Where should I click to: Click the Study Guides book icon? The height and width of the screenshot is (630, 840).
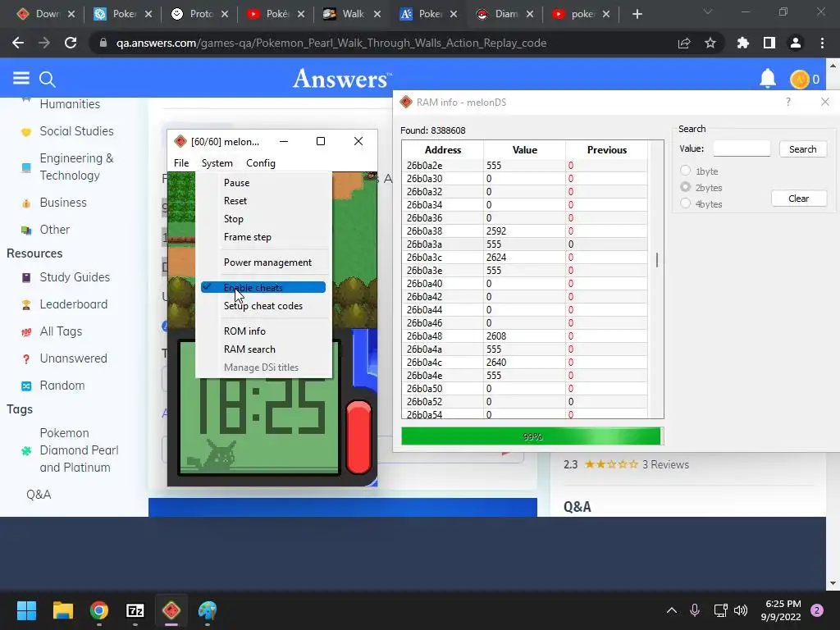[26, 277]
